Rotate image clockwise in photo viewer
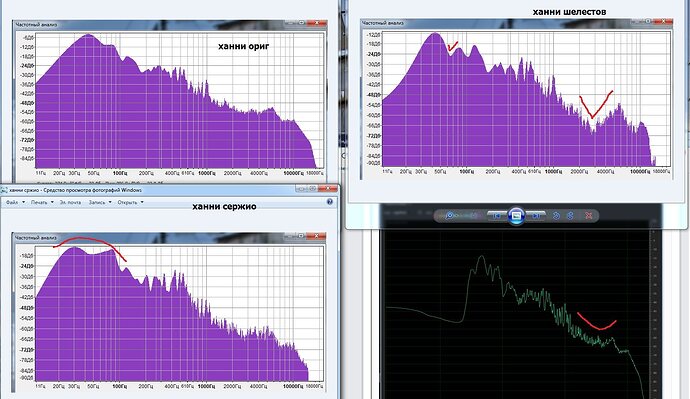690x399 pixels. click(x=570, y=216)
